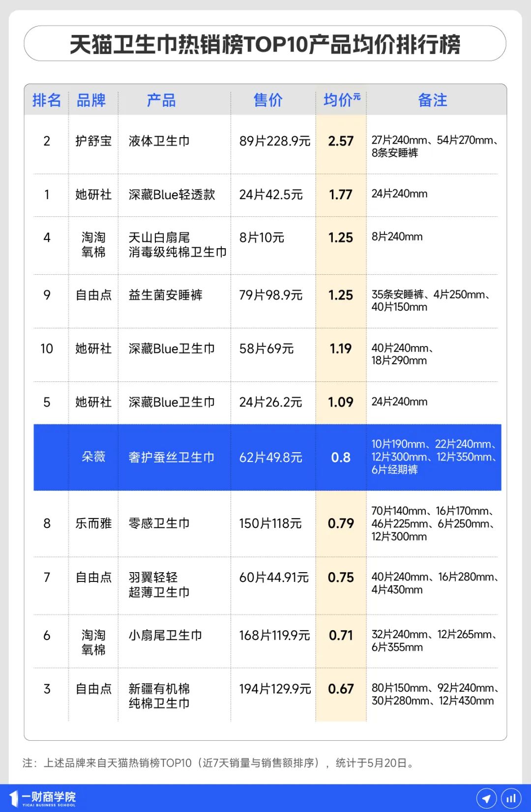The width and height of the screenshot is (531, 812).
Task: Select the 均价 column header
Action: 341,100
